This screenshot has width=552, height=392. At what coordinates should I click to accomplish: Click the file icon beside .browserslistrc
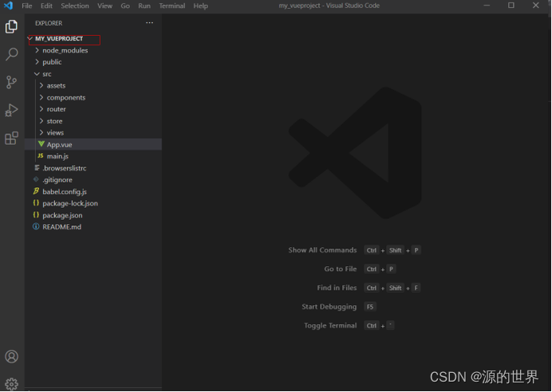[37, 167]
